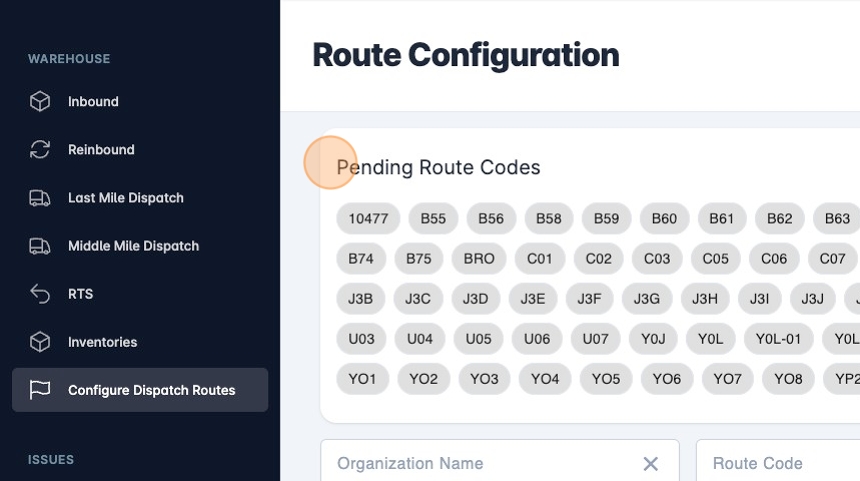Click the Reinbound refresh arrows icon
This screenshot has height=481, width=860.
click(40, 150)
